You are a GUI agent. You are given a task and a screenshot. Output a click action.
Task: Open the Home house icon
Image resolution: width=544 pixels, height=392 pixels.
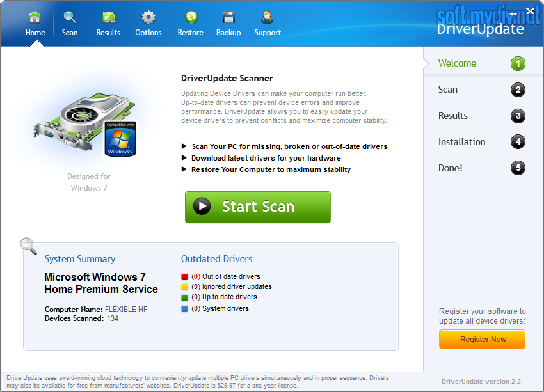(35, 17)
